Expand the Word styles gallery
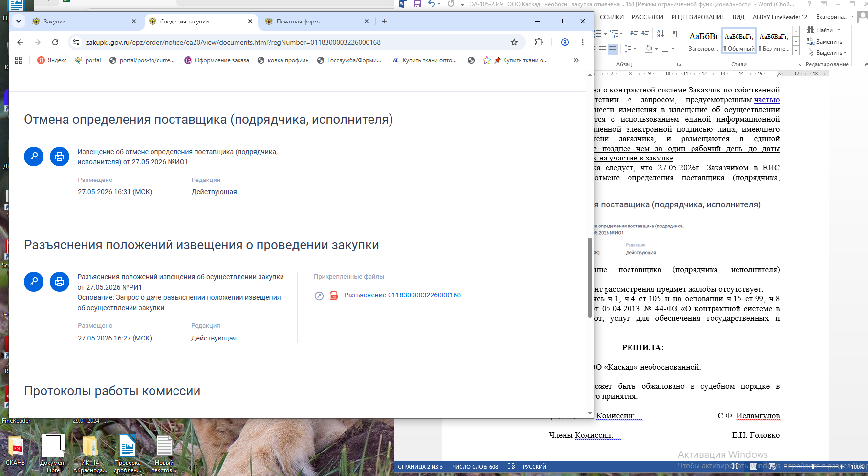 (796, 50)
